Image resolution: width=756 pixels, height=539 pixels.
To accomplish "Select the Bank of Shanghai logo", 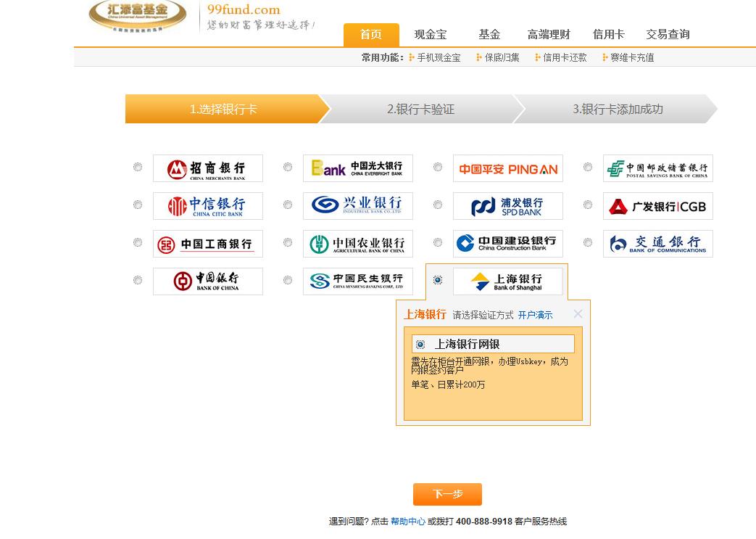I will (x=507, y=281).
